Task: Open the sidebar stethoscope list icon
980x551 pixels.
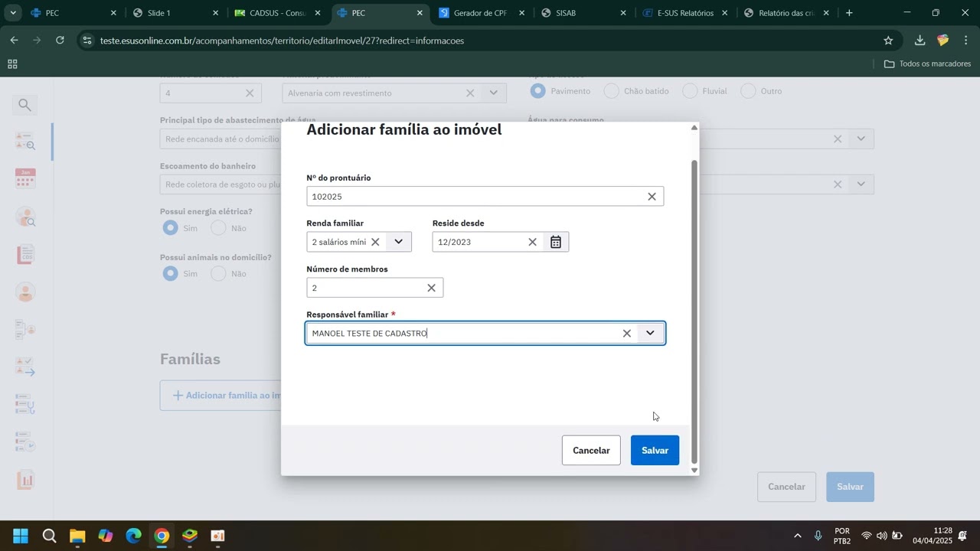Action: tap(25, 404)
